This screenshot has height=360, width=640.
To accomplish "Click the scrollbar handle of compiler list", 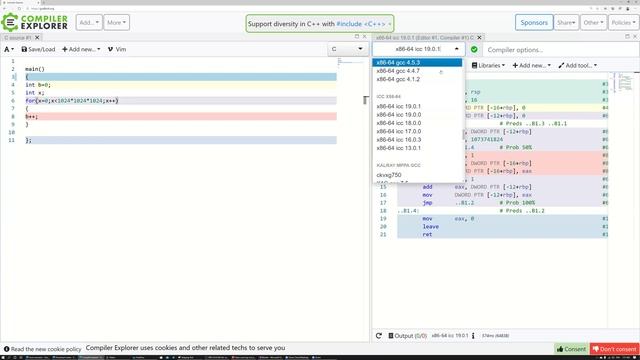I will [463, 134].
